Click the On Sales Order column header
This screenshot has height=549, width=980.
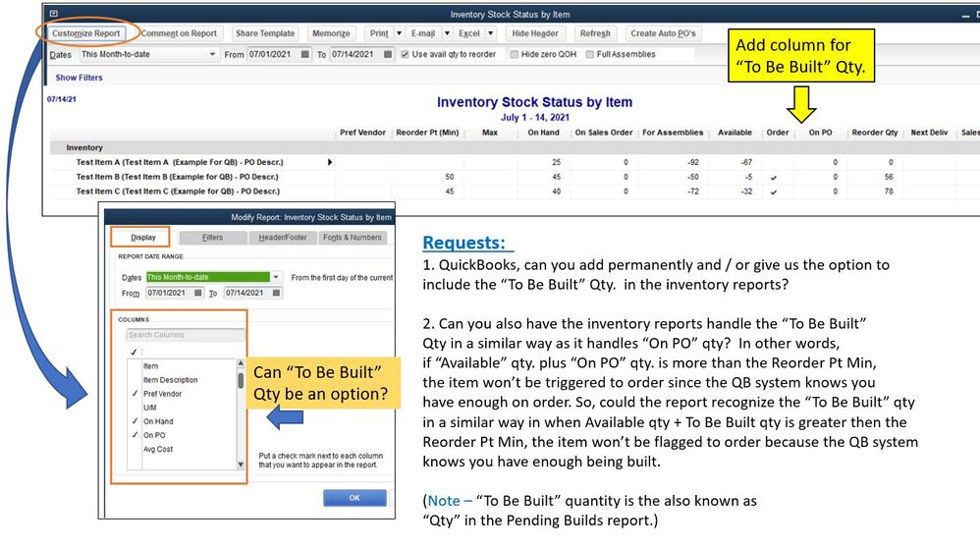[x=604, y=133]
